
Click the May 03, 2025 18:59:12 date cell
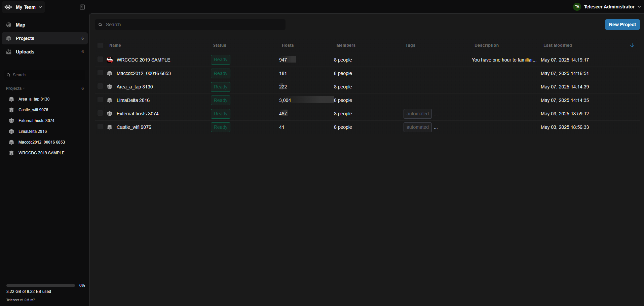pyautogui.click(x=565, y=114)
